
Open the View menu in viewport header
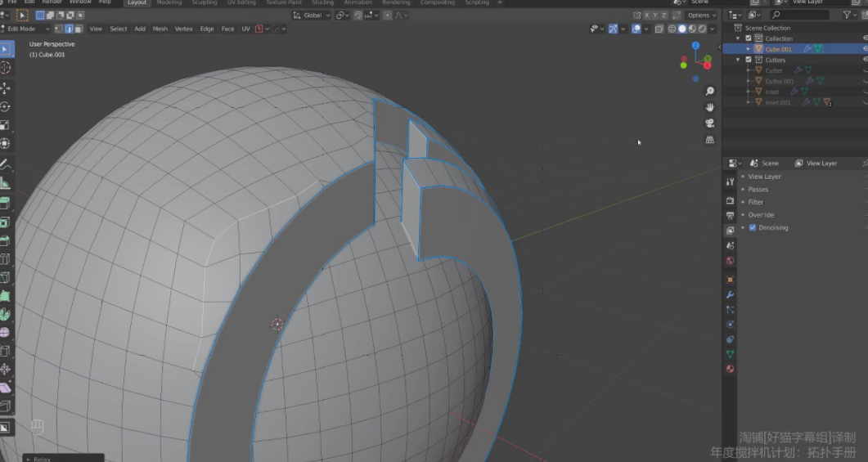pyautogui.click(x=96, y=29)
